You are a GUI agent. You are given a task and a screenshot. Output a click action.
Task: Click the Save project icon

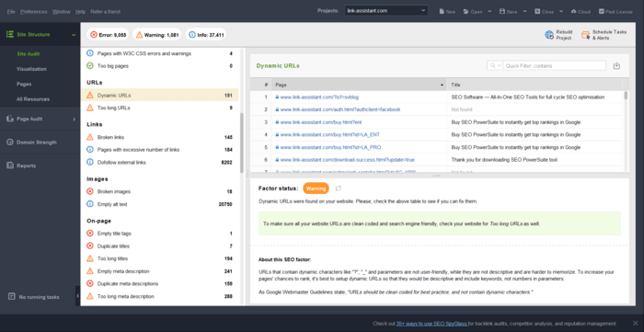tap(502, 11)
